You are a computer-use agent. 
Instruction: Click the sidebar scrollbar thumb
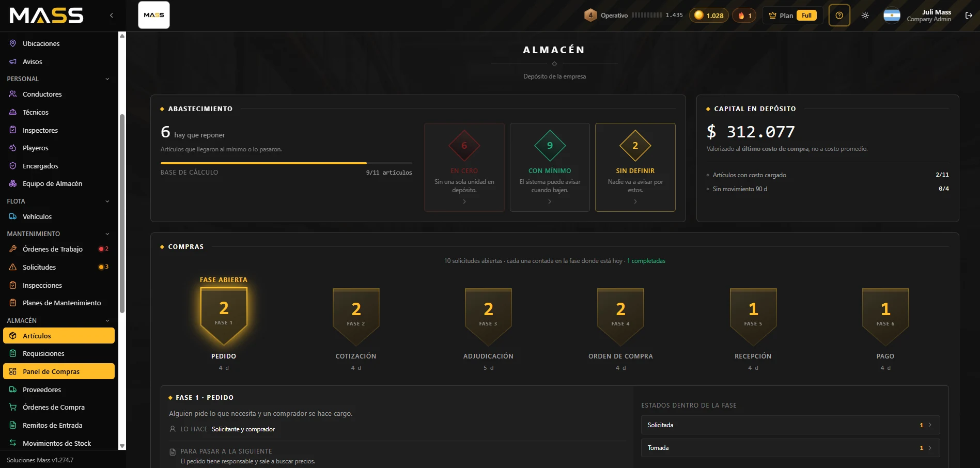(122, 213)
